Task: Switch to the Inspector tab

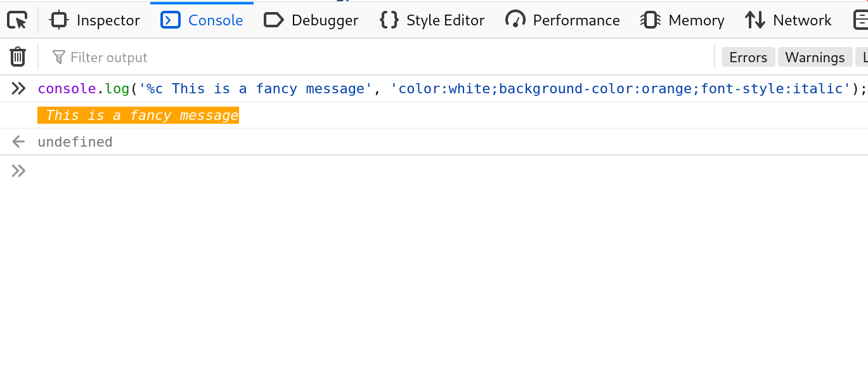Action: pyautogui.click(x=95, y=20)
